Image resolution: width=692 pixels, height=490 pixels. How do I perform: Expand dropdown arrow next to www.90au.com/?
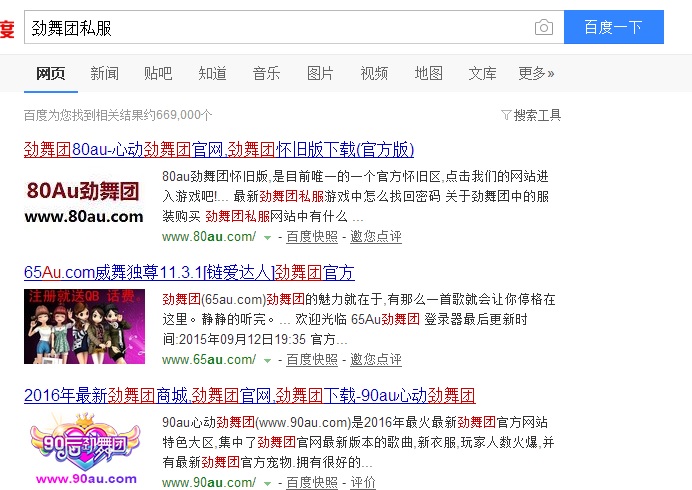point(267,483)
